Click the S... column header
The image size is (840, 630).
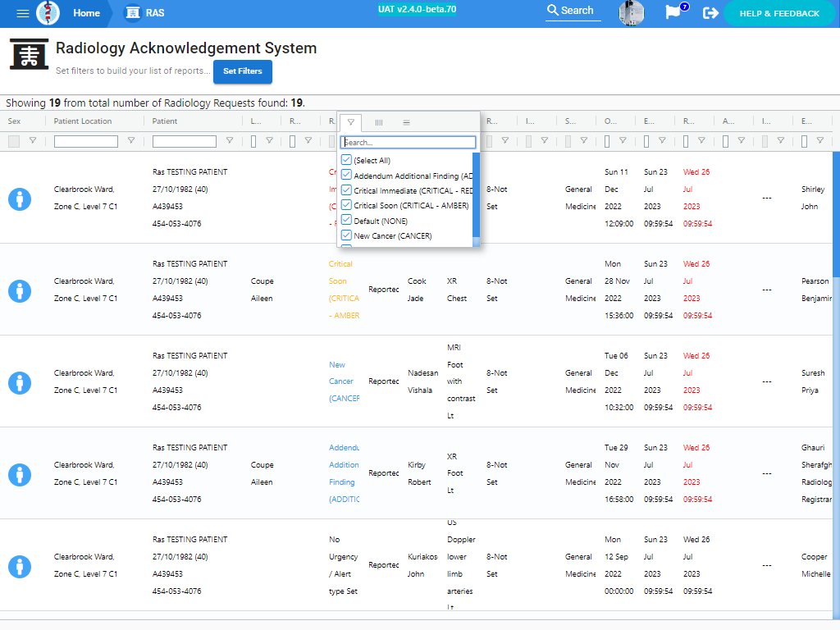(571, 121)
